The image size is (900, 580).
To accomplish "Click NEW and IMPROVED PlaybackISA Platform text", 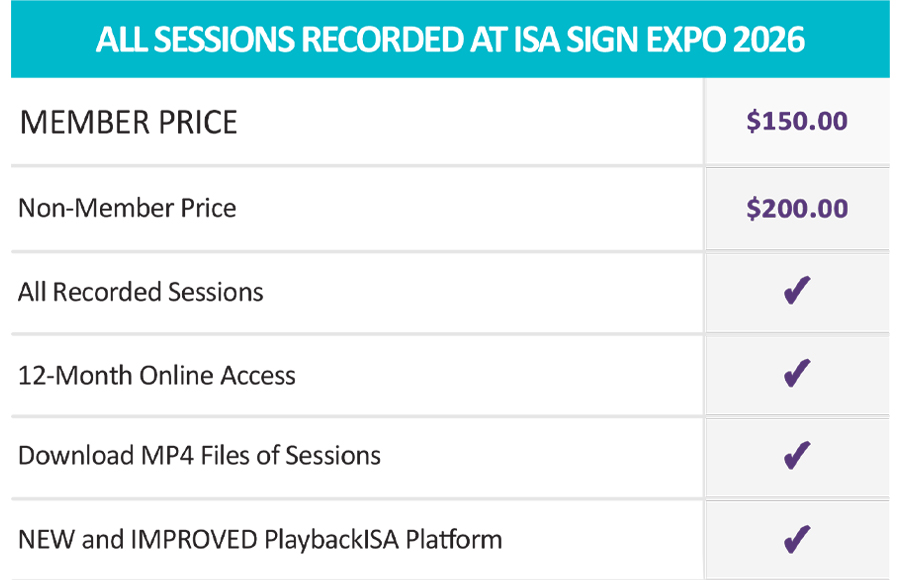I will [260, 540].
